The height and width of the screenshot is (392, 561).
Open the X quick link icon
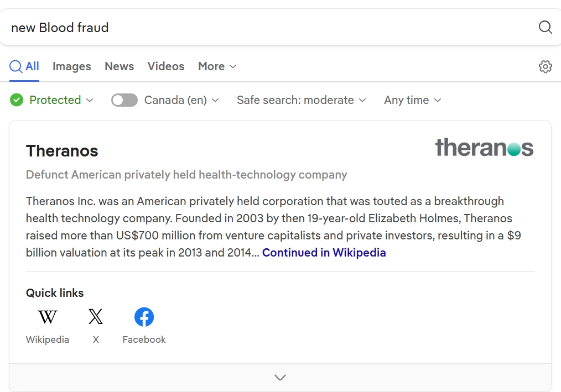(96, 317)
